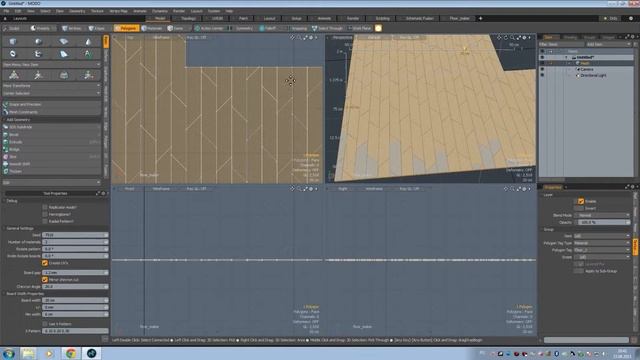
Task: Open the Action Center menu
Action: tap(209, 28)
